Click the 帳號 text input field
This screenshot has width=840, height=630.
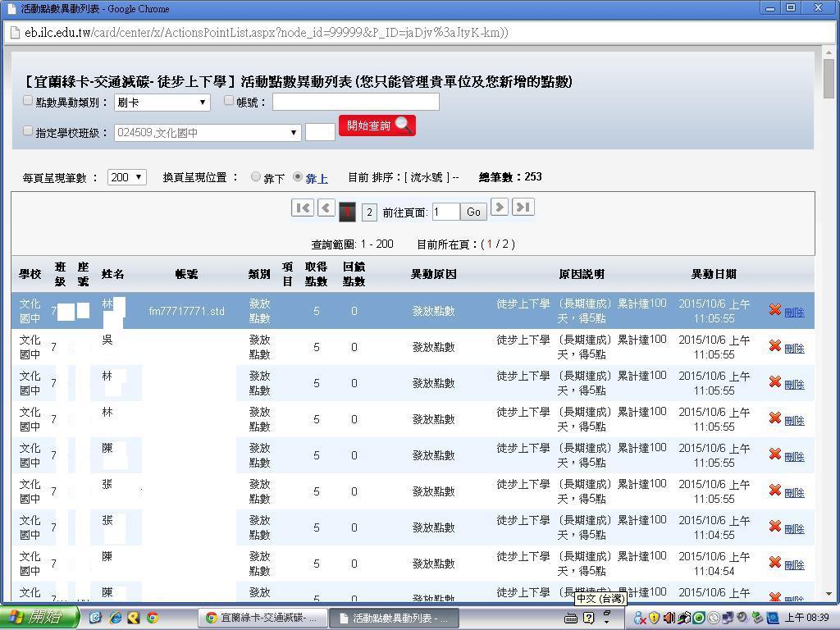point(355,102)
